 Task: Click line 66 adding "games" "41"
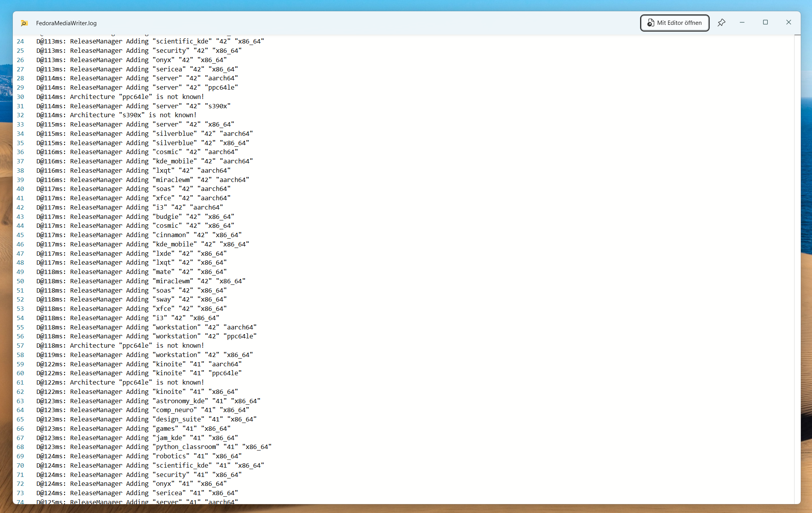(x=134, y=429)
